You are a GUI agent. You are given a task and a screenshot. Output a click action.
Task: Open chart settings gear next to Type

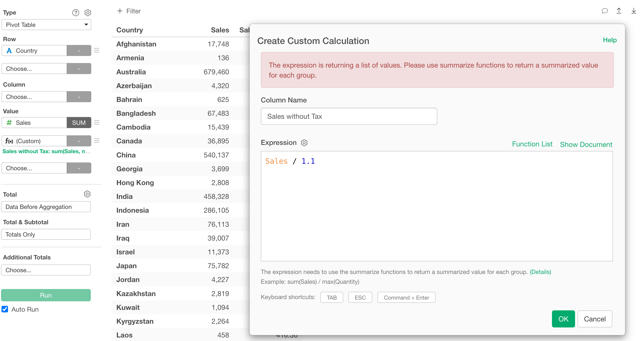(88, 13)
